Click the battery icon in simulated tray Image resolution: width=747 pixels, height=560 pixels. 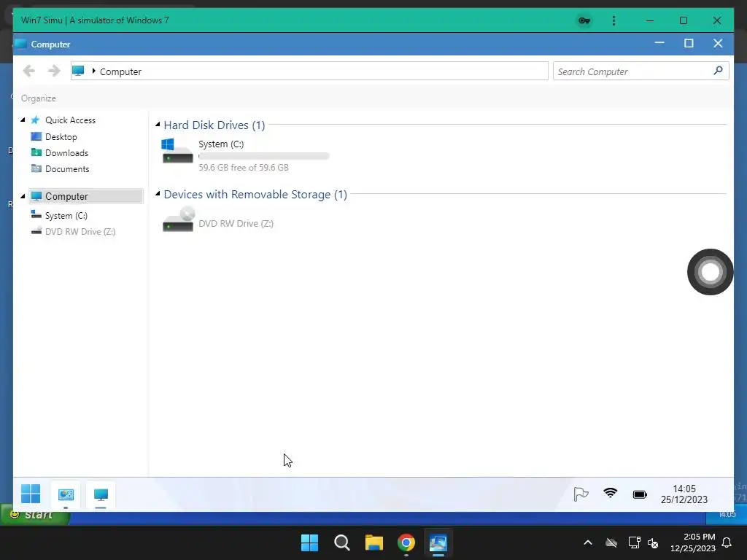pos(640,495)
